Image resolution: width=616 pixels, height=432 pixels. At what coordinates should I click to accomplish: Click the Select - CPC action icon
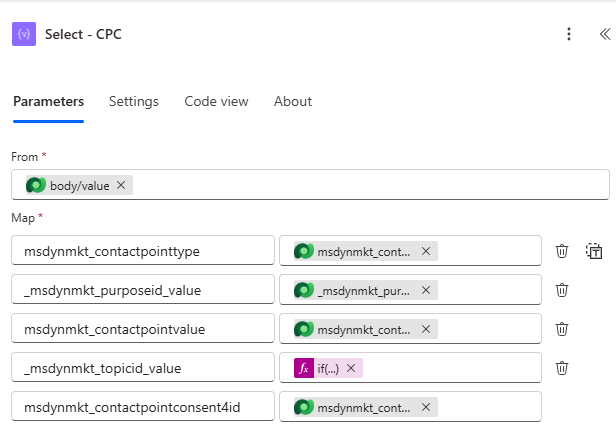point(24,34)
